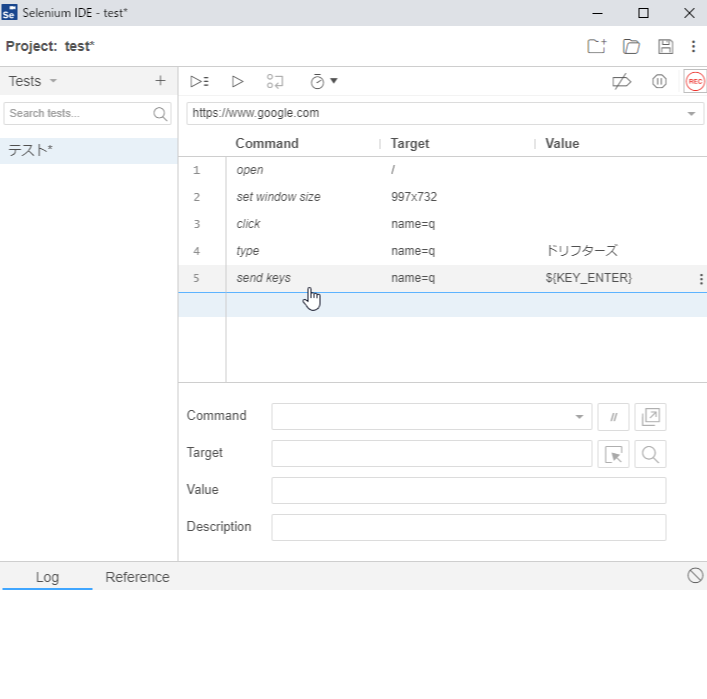Switch to the Reference tab

[137, 577]
